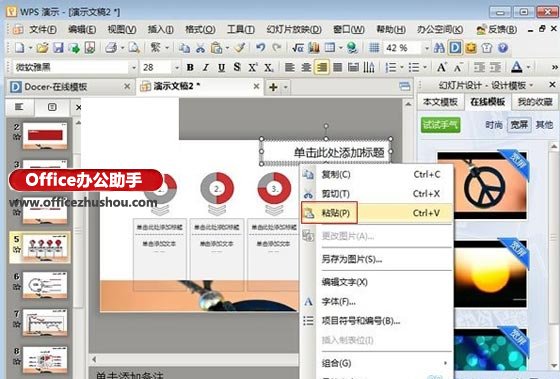560x379 pixels.
Task: Open the Paste options dropdown arrow
Action: (x=227, y=48)
